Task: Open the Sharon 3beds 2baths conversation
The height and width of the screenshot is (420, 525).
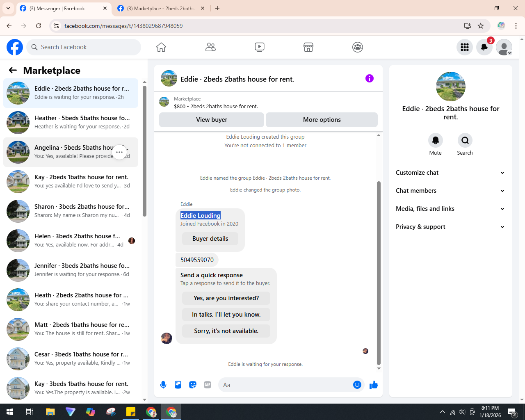Action: tap(71, 211)
